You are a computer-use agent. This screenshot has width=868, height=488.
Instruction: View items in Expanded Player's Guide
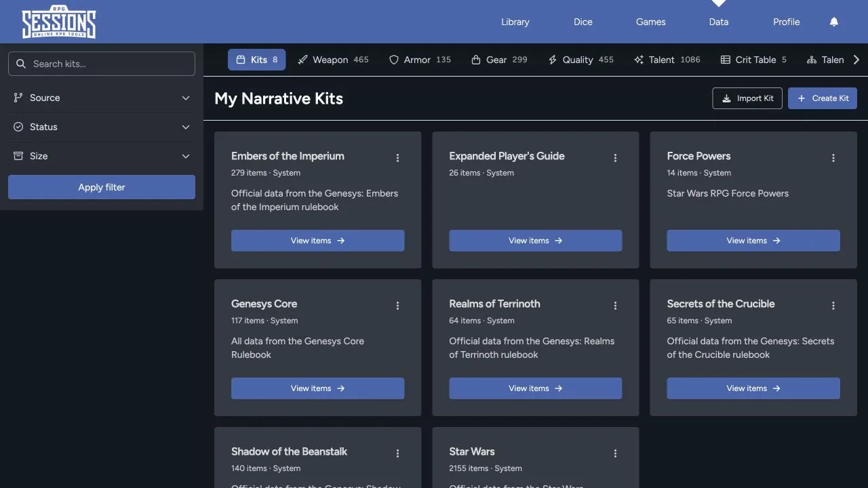click(536, 241)
